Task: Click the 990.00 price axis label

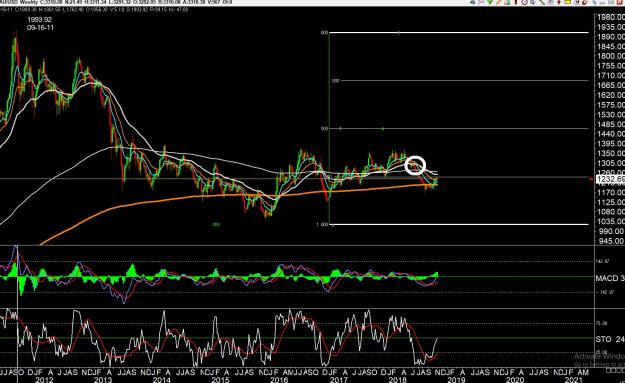Action: click(x=610, y=231)
